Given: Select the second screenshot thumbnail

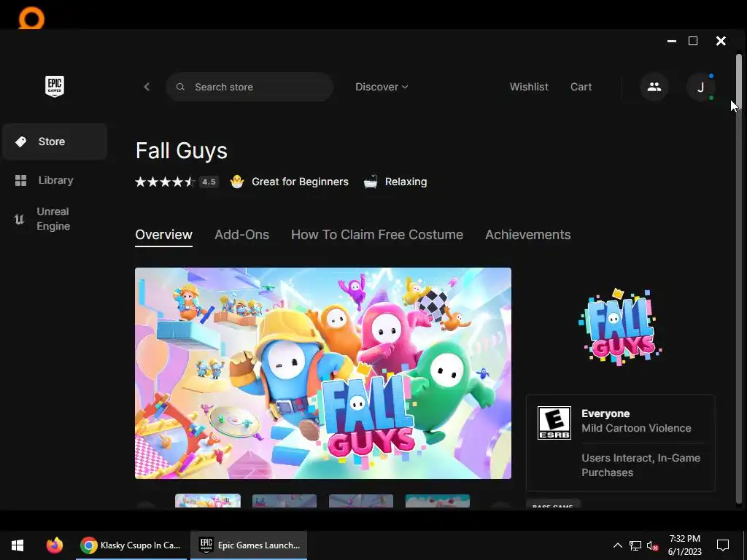Looking at the screenshot, I should [x=285, y=501].
